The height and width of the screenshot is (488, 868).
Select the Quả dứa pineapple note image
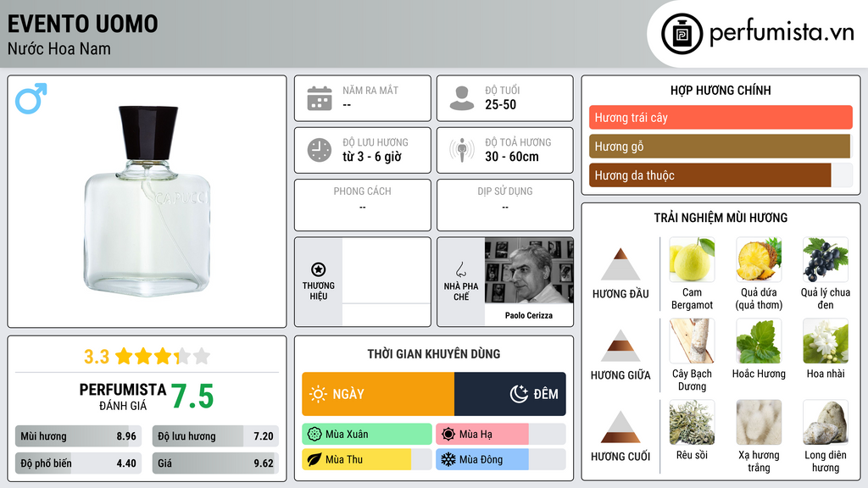click(759, 259)
